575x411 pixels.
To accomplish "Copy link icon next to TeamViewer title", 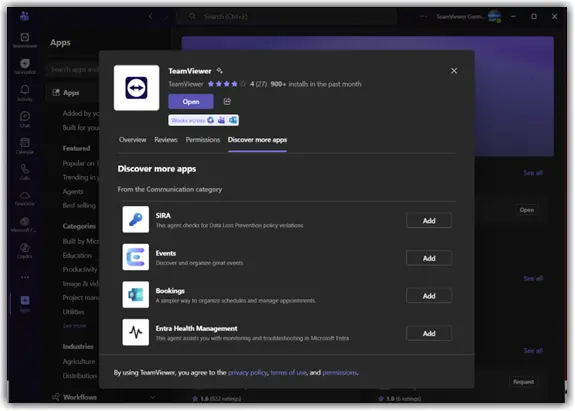I will click(x=219, y=71).
